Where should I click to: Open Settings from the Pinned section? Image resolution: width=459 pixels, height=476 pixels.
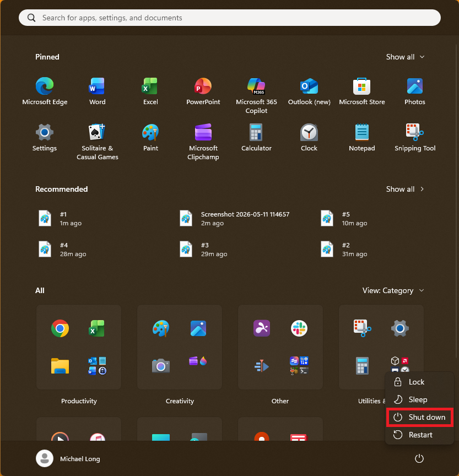[x=45, y=138]
